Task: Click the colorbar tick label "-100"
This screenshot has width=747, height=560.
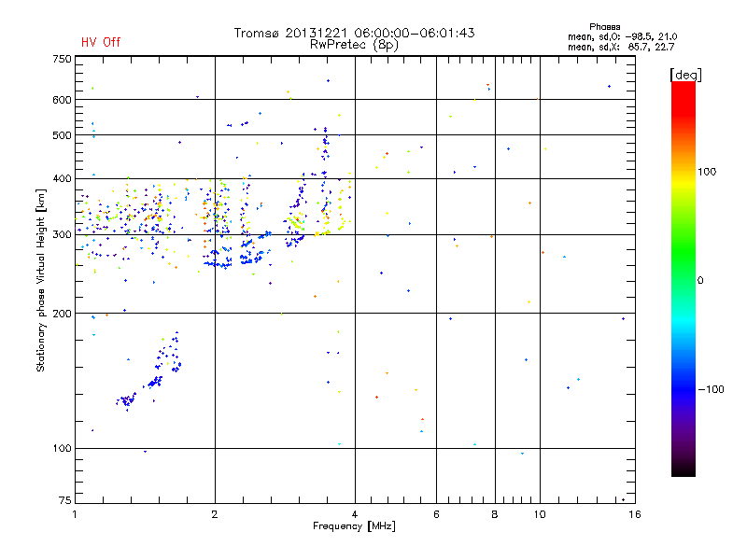Action: tap(712, 389)
